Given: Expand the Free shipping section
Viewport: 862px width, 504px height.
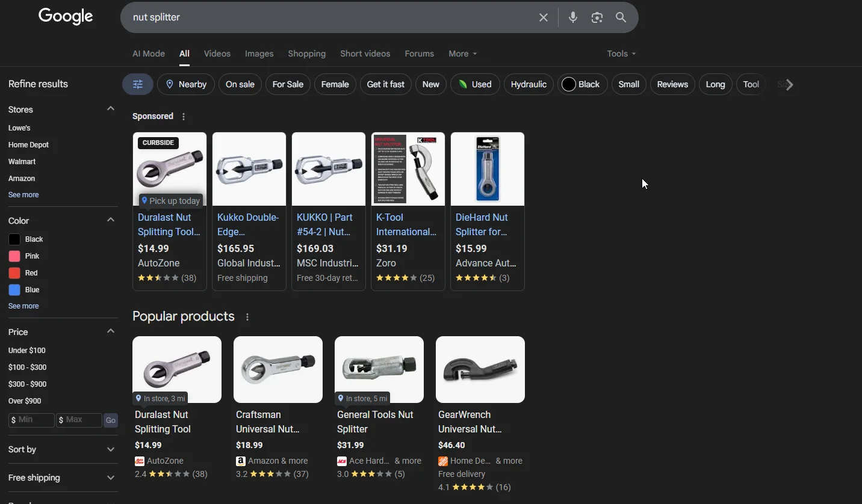Looking at the screenshot, I should pos(111,478).
